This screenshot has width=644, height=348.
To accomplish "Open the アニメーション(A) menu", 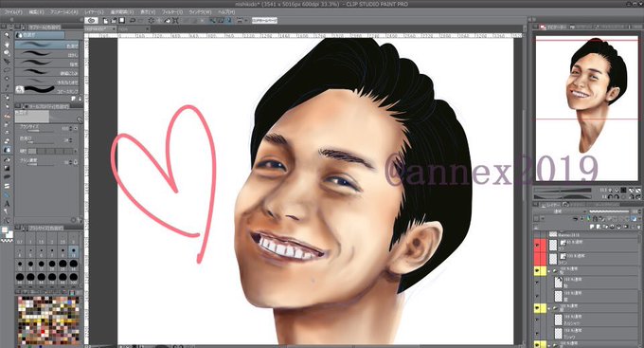I will 64,12.
